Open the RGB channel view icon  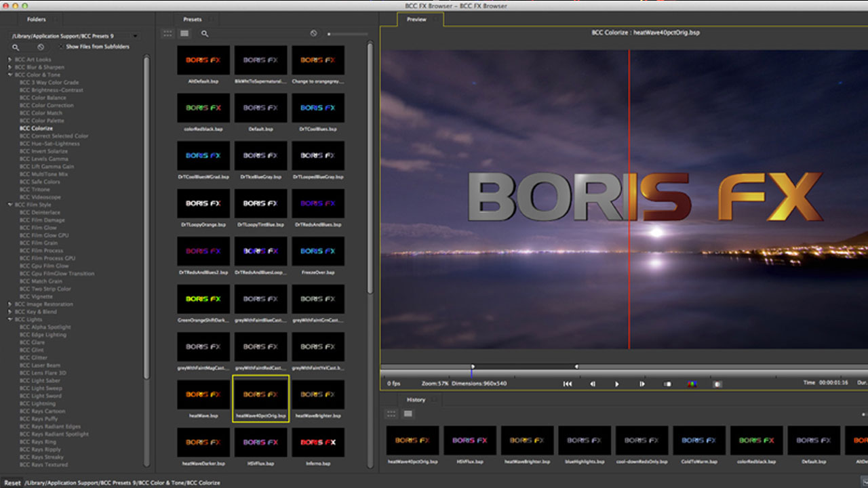[x=692, y=384]
